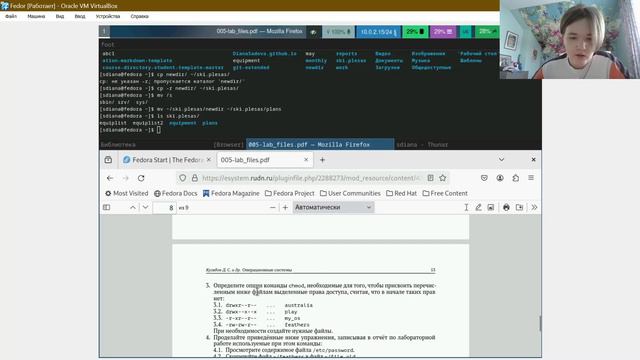
Task: Open the Устройства menu in VirtualBox
Action: point(108,16)
